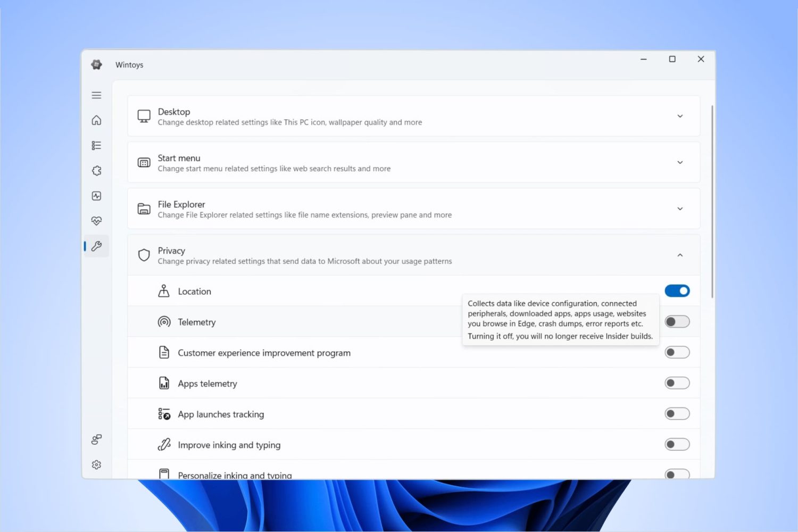Open Wintoys settings gear
798x532 pixels.
click(x=96, y=464)
